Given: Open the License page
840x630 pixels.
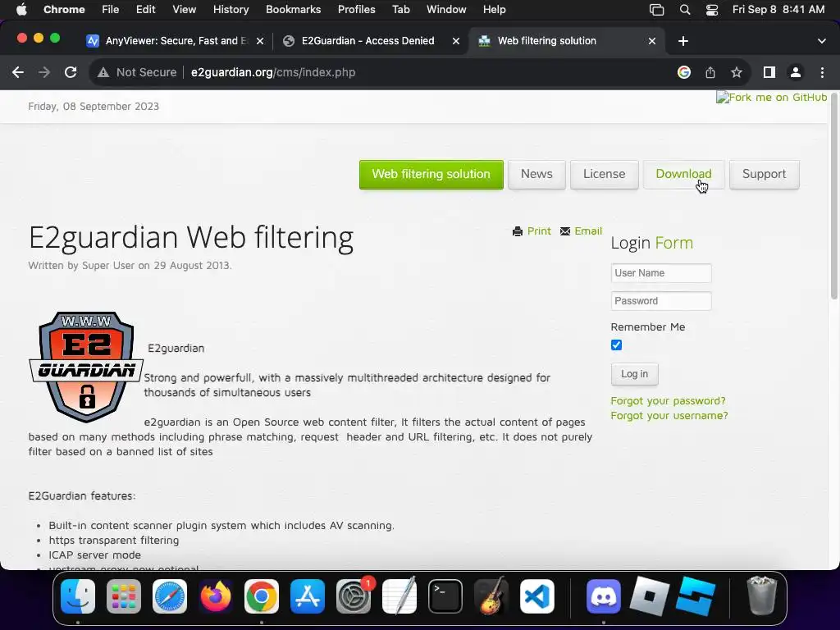Looking at the screenshot, I should (x=605, y=174).
